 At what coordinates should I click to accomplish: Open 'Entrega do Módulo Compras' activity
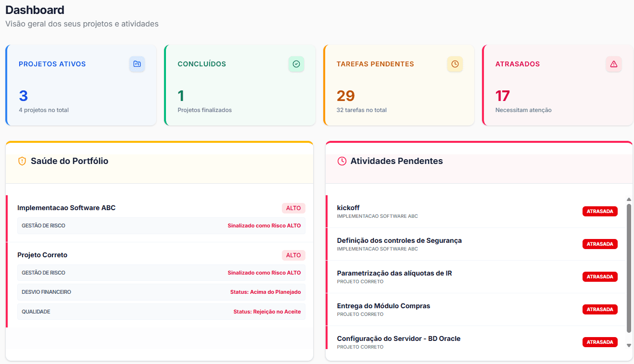pos(383,306)
